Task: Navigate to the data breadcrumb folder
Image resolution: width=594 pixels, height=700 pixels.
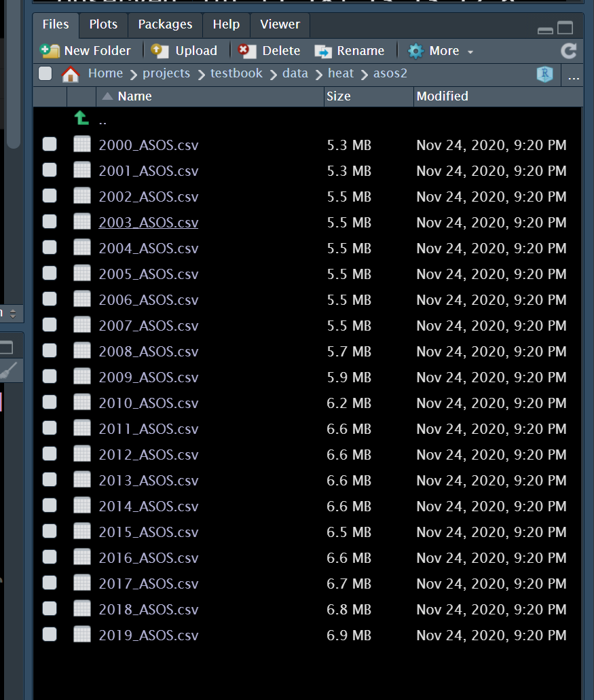Action: [x=295, y=73]
